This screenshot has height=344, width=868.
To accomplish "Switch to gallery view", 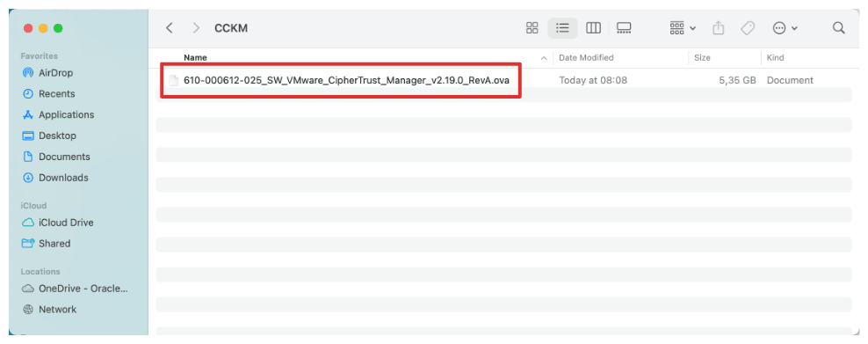I will [x=624, y=28].
